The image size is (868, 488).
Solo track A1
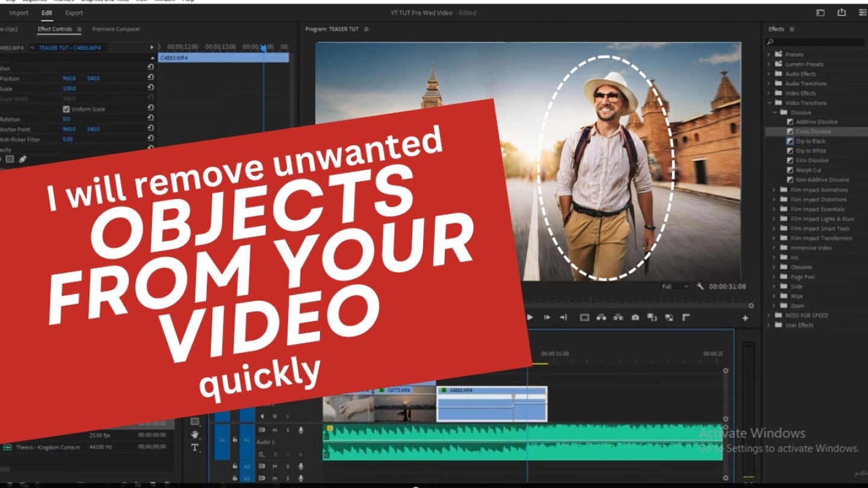coord(288,430)
